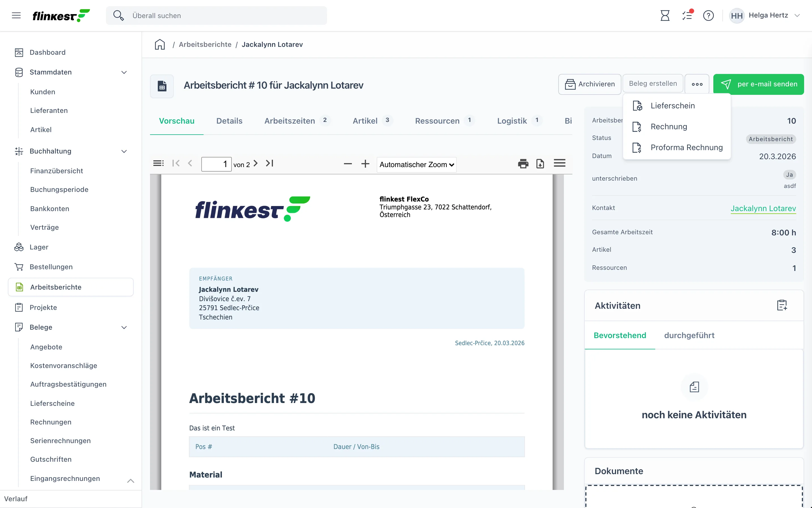
Task: Open Kunden in sidebar
Action: click(43, 92)
